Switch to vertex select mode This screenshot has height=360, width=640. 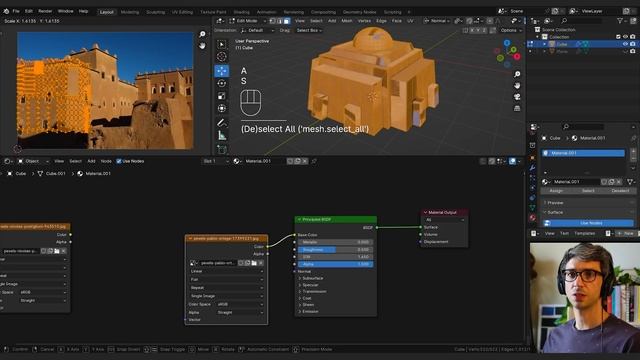[x=272, y=21]
